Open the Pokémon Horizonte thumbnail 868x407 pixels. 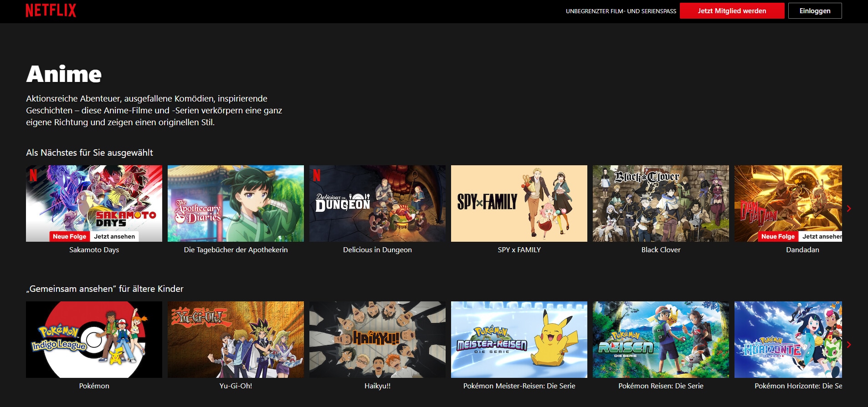coord(788,340)
